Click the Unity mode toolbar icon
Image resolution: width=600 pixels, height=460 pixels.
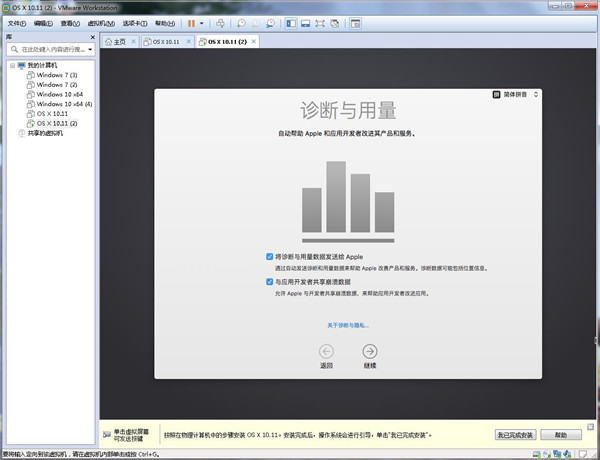pyautogui.click(x=334, y=24)
